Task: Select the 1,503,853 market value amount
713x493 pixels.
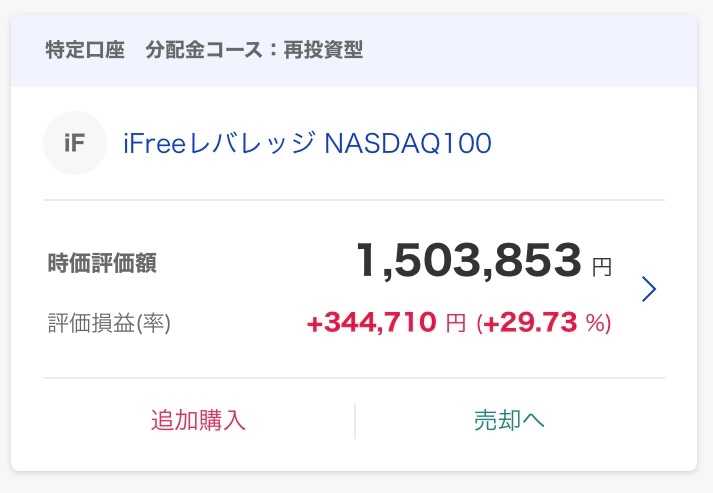Action: (x=468, y=261)
